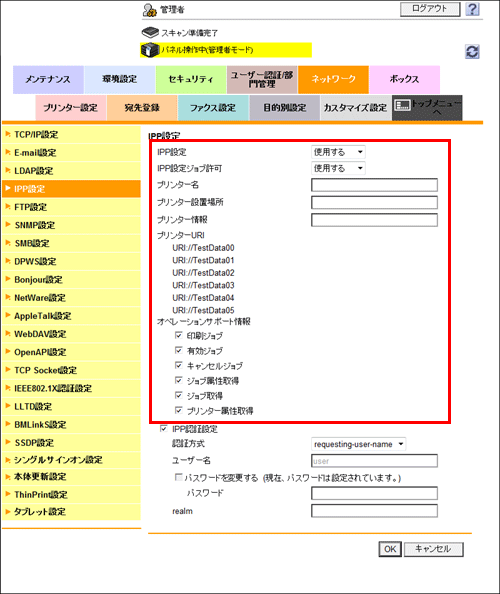Image resolution: width=500 pixels, height=594 pixels.
Task: Click the パスワード input field
Action: (374, 493)
